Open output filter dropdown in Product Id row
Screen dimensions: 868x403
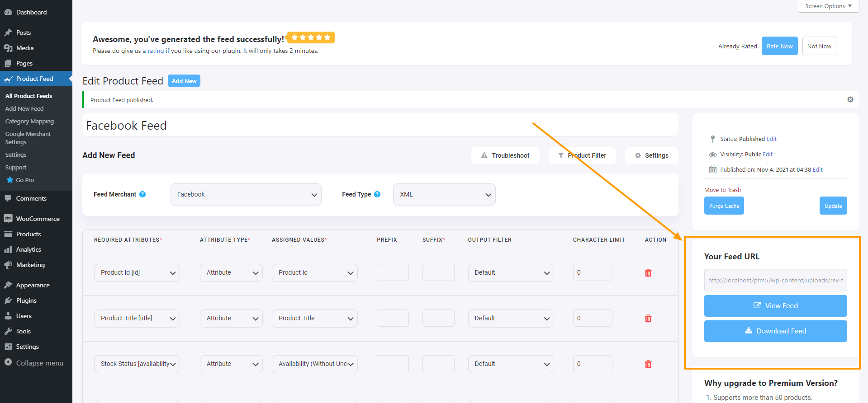(x=511, y=273)
